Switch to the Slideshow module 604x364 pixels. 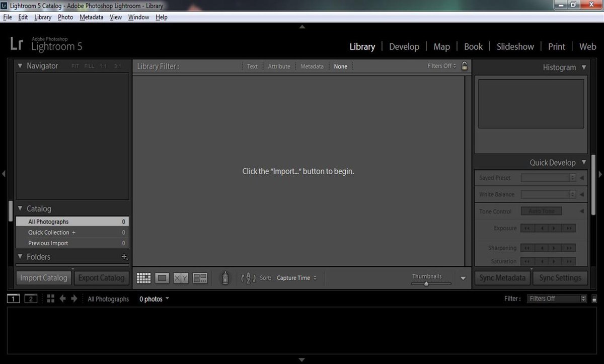[515, 47]
